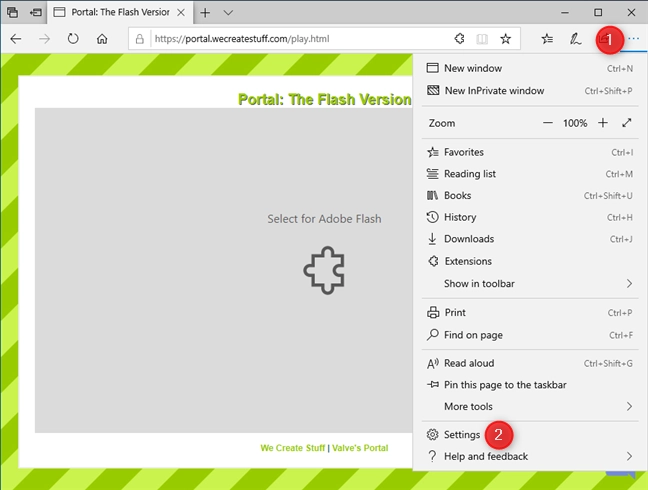Click Select for Adobe Flash text
648x490 pixels.
click(324, 219)
